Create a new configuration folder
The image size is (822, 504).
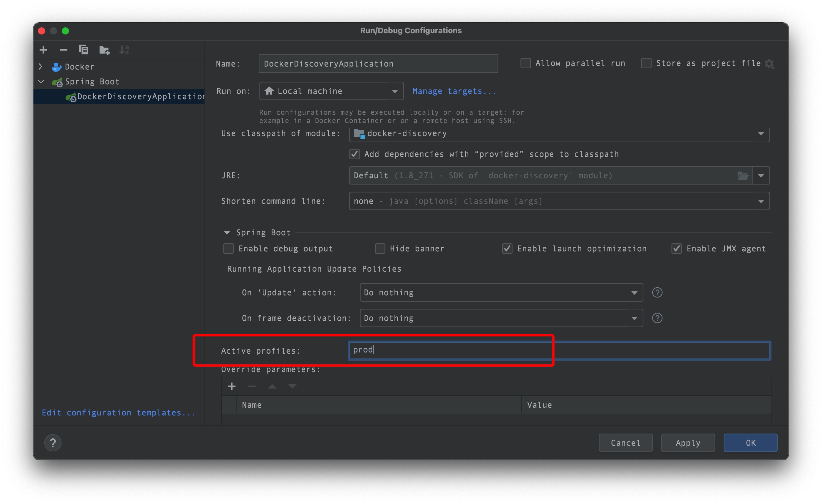(104, 50)
